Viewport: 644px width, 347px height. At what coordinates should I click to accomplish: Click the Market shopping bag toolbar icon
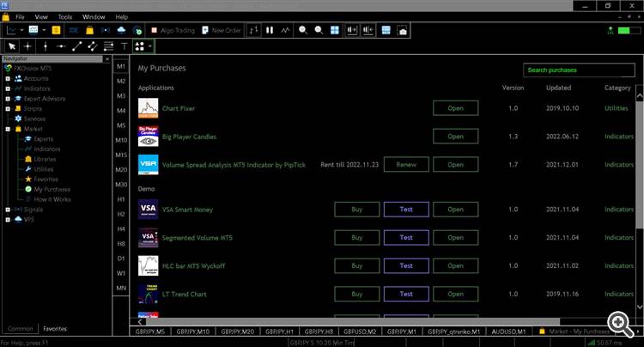[x=89, y=30]
